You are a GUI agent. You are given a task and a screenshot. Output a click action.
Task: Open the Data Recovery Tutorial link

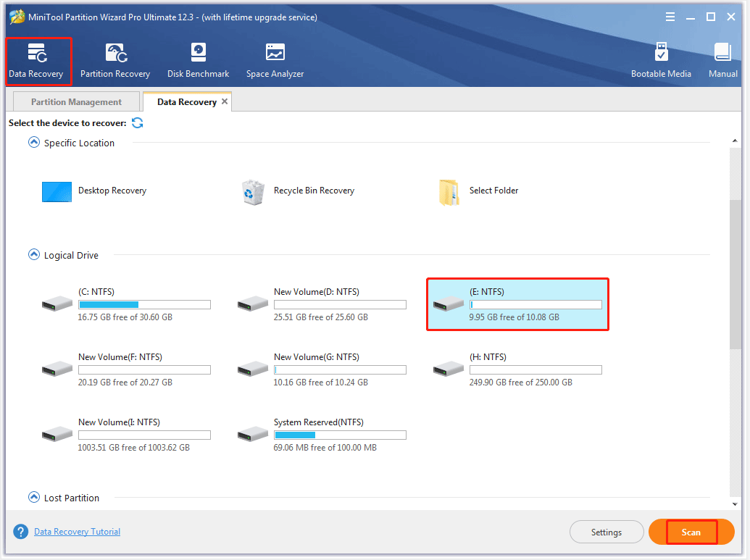(x=77, y=532)
